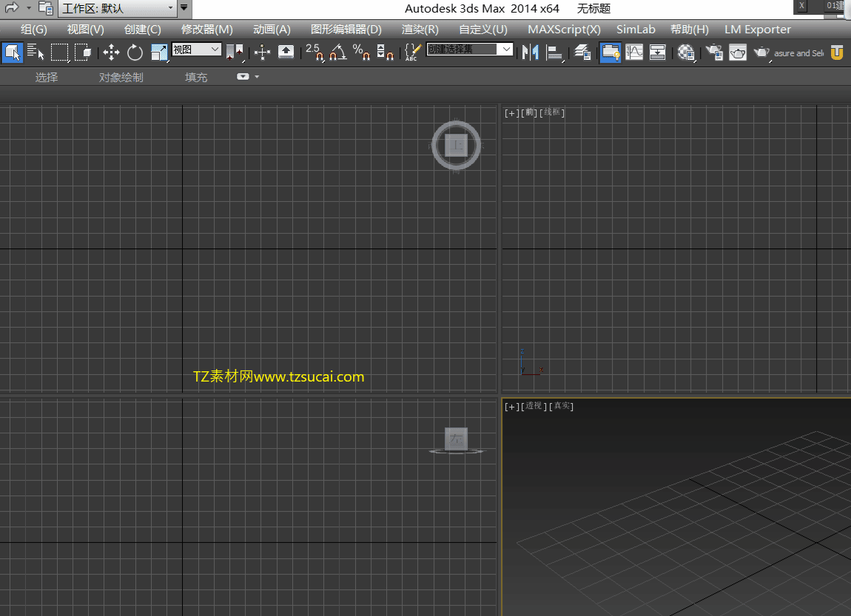Screen dimensions: 851x616
Task: Open the 渲染(R) menu
Action: coord(420,30)
